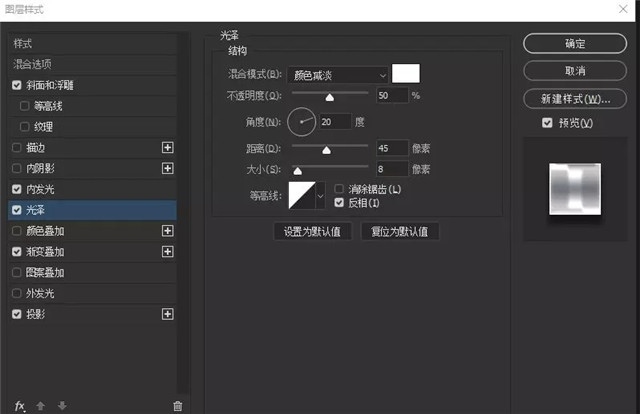Move effect down with the down arrow
This screenshot has height=414, width=640.
click(x=62, y=406)
